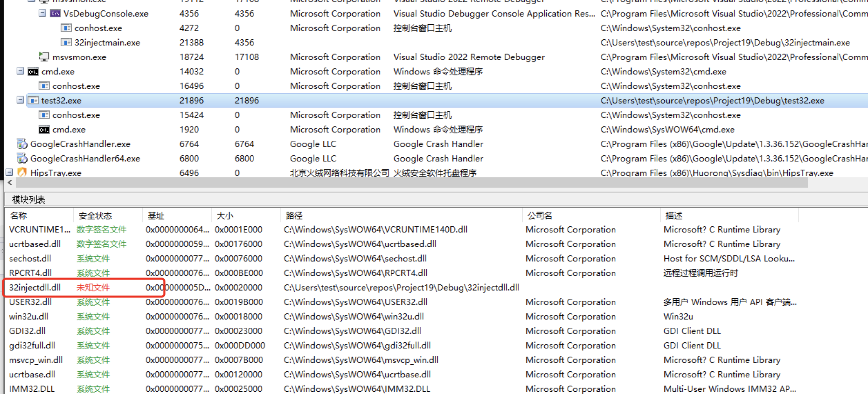
Task: Select the USER32.dll module row
Action: (x=30, y=302)
